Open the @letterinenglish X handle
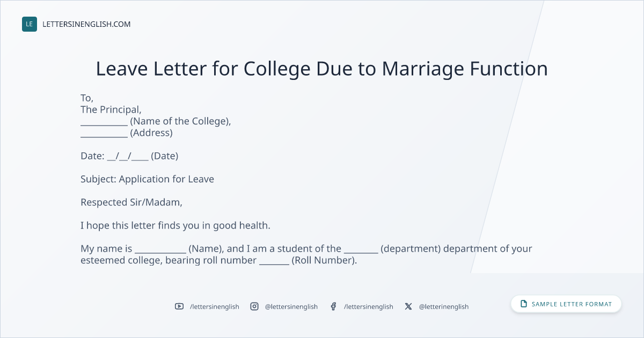 click(444, 306)
